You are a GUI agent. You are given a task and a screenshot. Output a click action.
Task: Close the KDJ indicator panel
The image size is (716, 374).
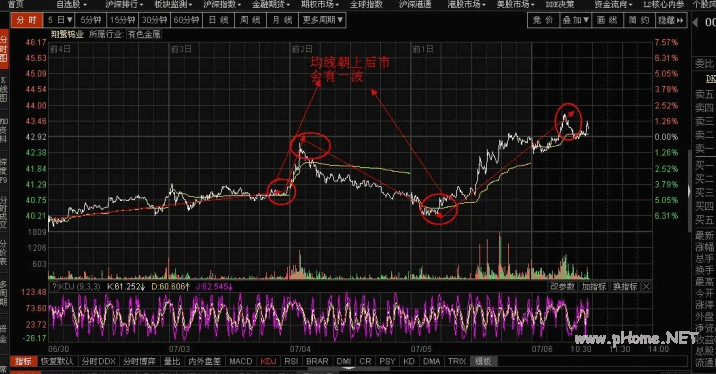[646, 287]
